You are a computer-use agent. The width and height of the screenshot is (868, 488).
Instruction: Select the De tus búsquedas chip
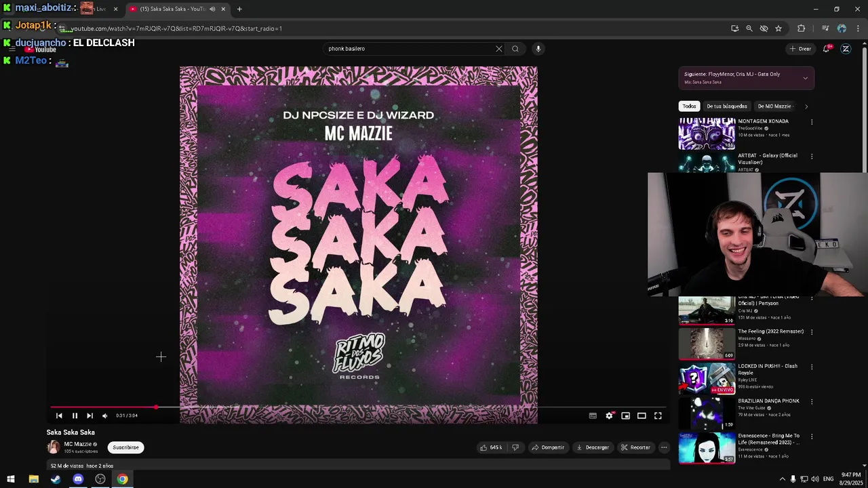(727, 106)
